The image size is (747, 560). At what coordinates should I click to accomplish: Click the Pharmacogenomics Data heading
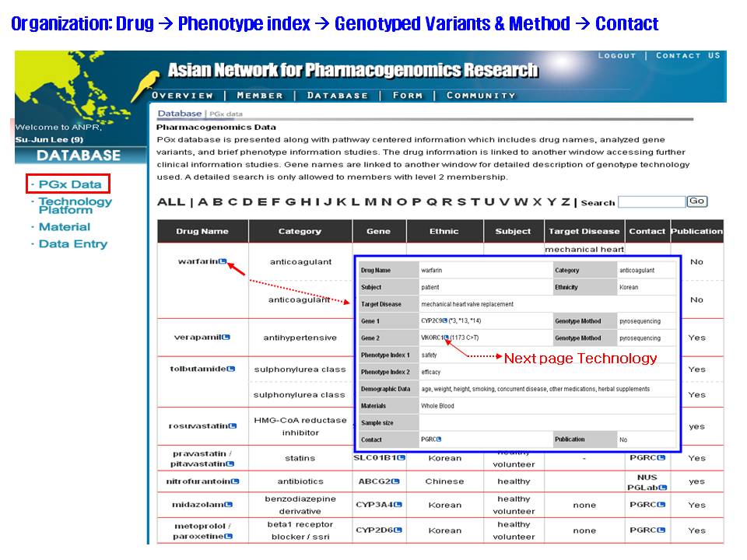[x=216, y=127]
